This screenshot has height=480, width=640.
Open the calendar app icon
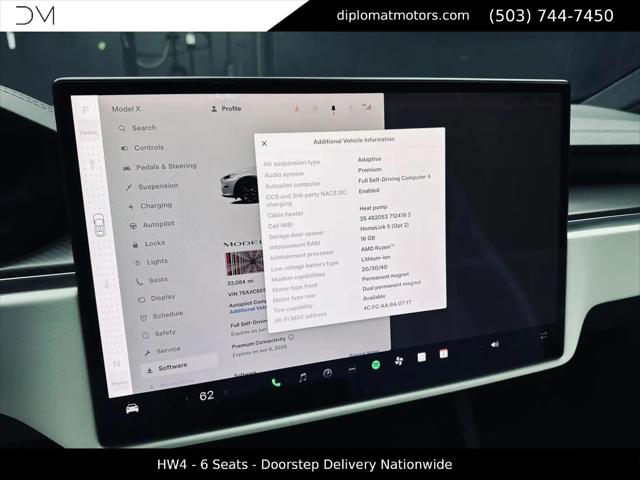click(x=444, y=353)
